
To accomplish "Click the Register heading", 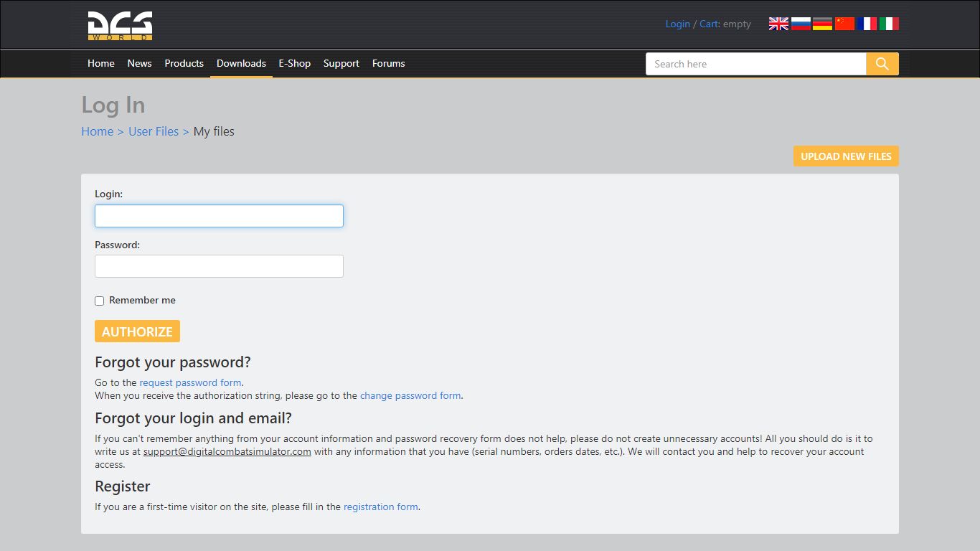I will coord(123,486).
